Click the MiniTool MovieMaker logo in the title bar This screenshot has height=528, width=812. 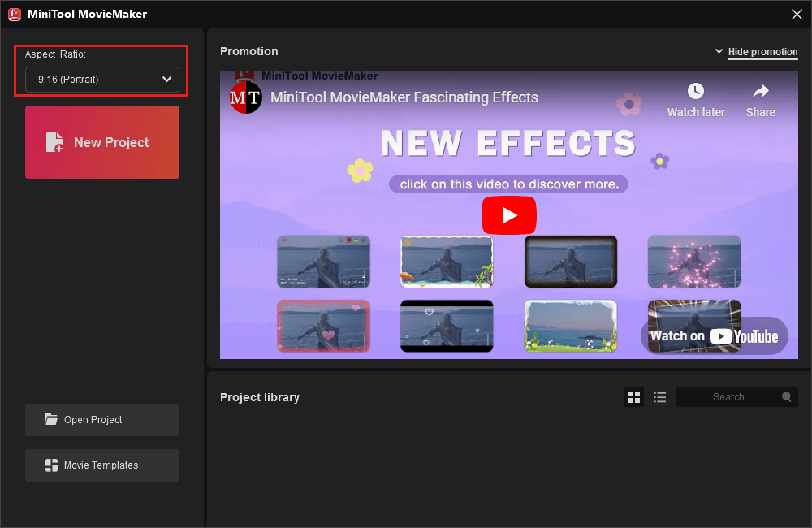[x=15, y=14]
